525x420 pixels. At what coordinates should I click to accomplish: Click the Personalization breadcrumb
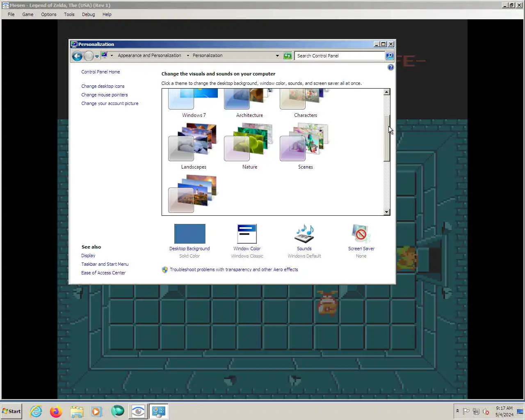[208, 56]
